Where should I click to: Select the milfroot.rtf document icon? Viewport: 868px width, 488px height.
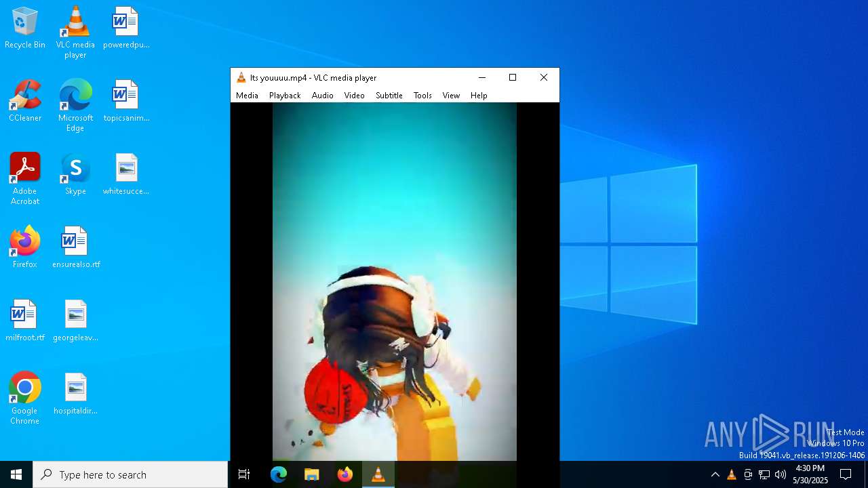point(25,321)
